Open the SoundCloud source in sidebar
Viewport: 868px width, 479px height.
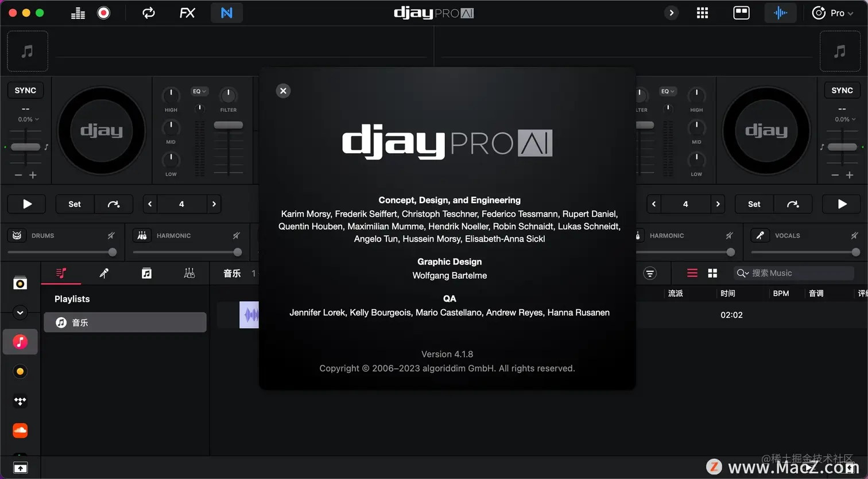(x=20, y=430)
